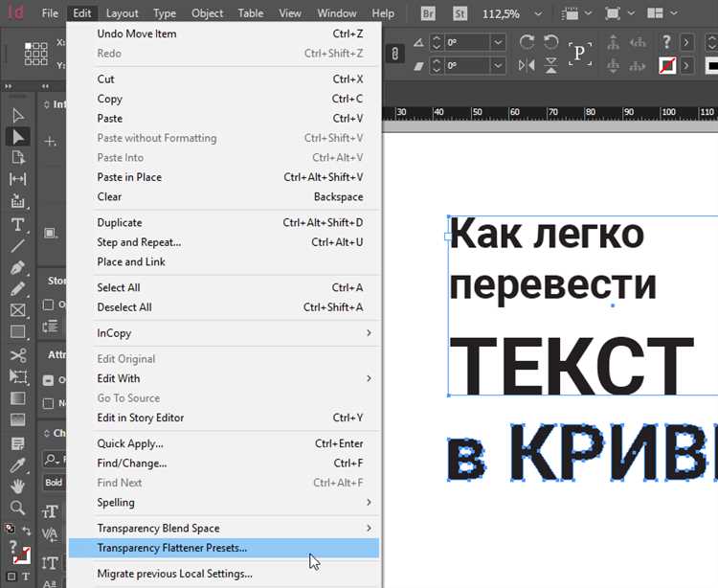
Task: Select the Page tool
Action: [17, 158]
